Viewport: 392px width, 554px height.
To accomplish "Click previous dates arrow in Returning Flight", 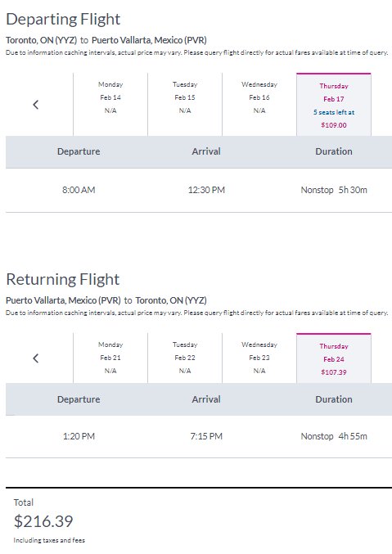I will pos(36,358).
